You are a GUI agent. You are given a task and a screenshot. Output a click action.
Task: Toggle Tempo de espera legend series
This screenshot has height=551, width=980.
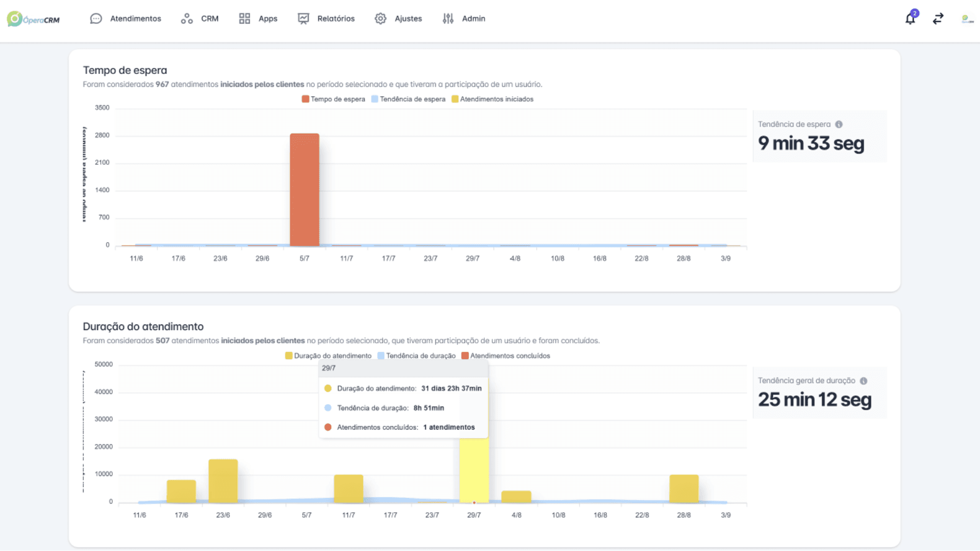(333, 99)
